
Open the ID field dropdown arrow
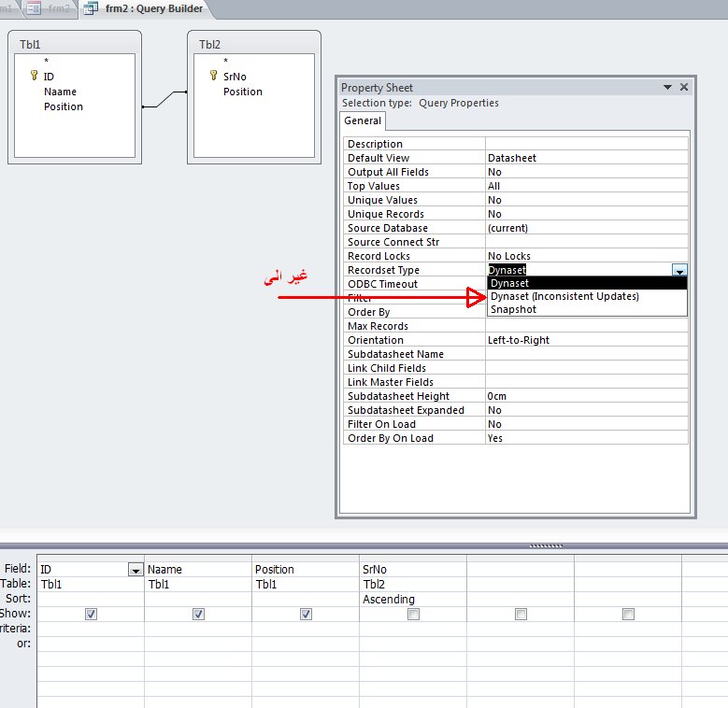pos(136,569)
